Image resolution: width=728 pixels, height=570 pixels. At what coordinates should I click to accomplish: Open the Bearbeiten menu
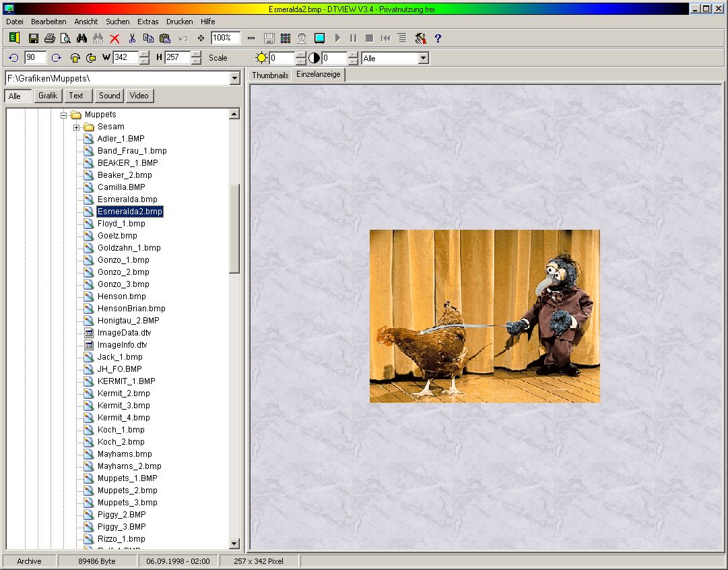48,22
